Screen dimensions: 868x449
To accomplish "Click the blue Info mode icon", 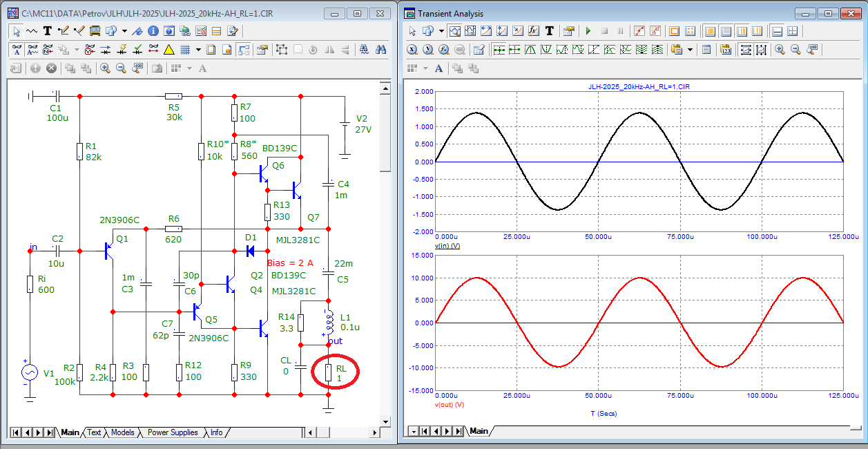I will tap(153, 31).
